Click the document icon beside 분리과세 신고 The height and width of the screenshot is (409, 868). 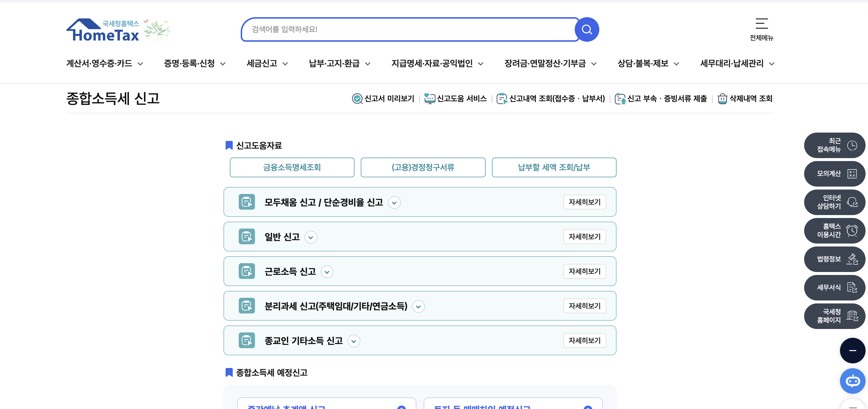247,306
